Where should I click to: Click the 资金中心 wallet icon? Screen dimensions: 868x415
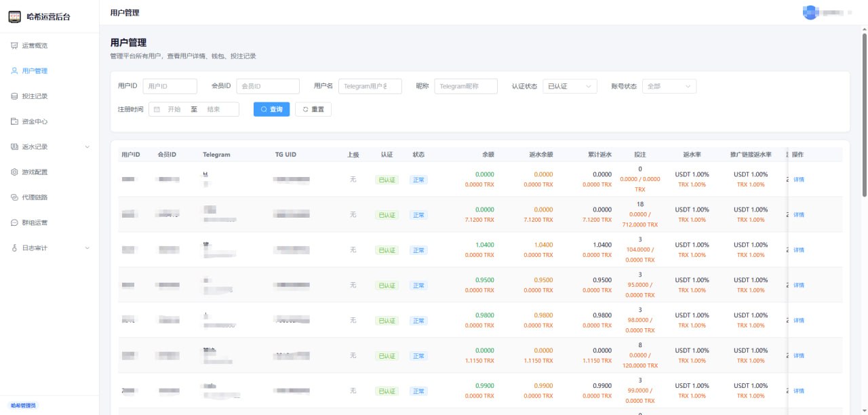pyautogui.click(x=14, y=121)
